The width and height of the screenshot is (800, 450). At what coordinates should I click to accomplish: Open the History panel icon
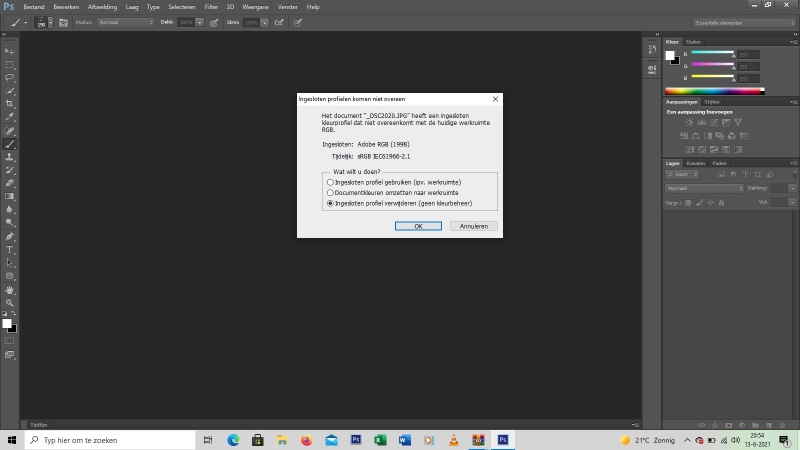click(652, 49)
